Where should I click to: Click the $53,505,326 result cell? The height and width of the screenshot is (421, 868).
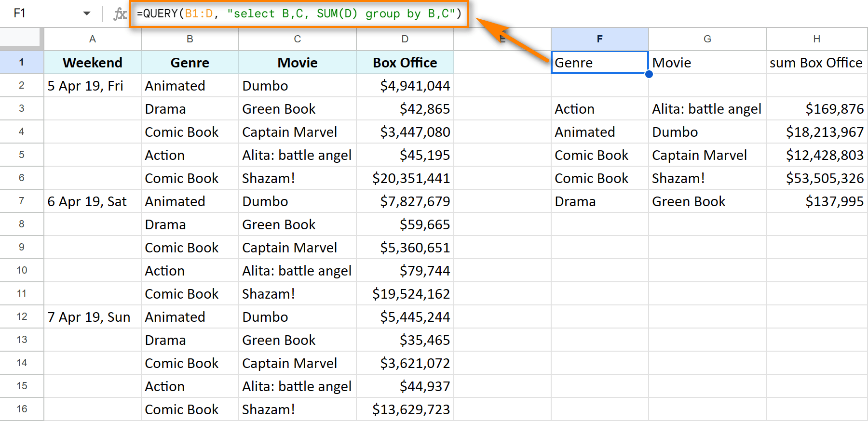click(x=817, y=178)
